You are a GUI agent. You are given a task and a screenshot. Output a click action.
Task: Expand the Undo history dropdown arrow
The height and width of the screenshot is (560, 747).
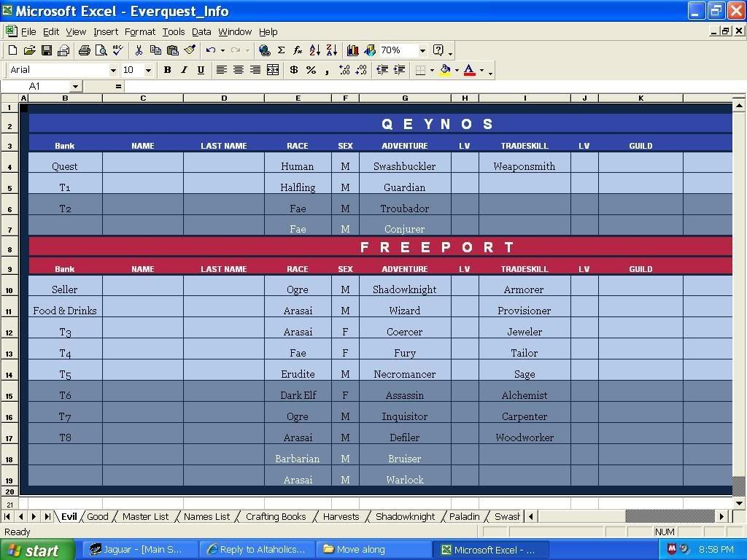point(222,50)
